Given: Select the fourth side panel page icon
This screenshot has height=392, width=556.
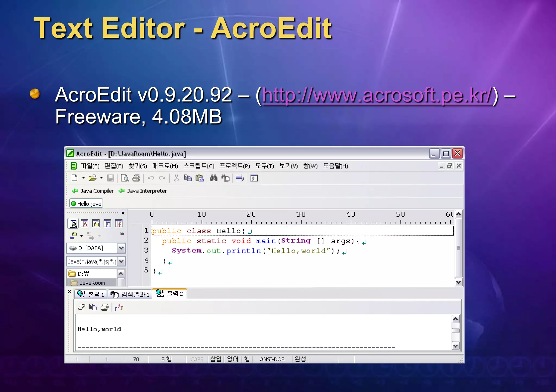Looking at the screenshot, I should click(x=107, y=224).
